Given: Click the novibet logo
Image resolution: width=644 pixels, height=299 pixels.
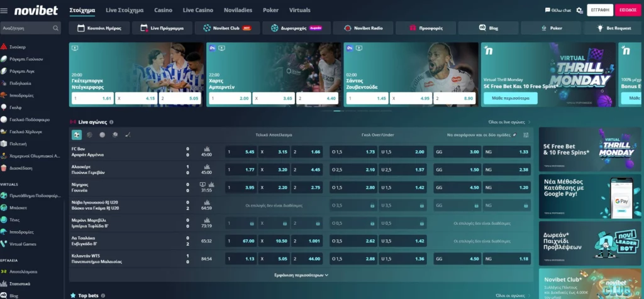Looking at the screenshot, I should tap(36, 10).
